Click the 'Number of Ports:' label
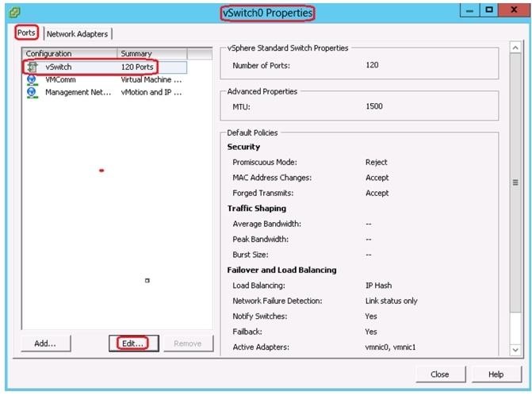The image size is (532, 407). pos(262,66)
